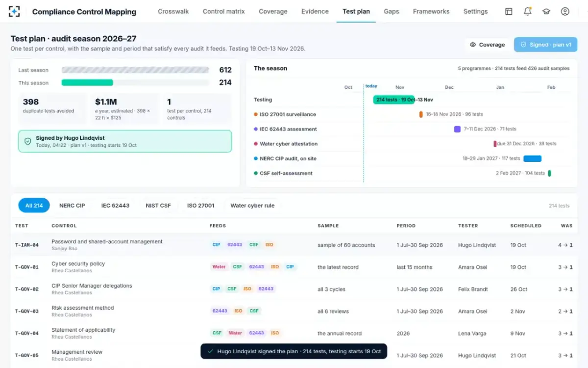
Task: Click the blue NERC CIP audit bar
Action: pos(532,158)
